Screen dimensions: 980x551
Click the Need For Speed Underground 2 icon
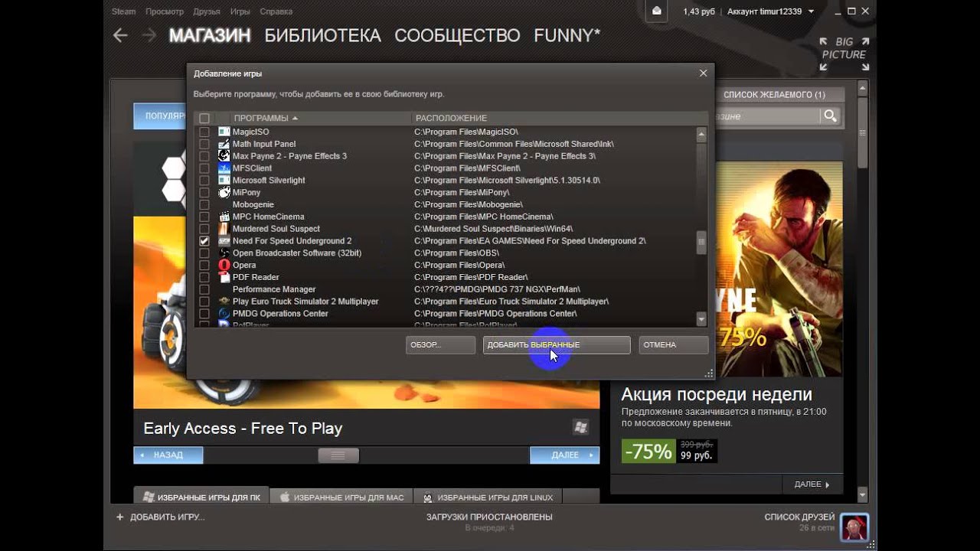click(x=224, y=241)
